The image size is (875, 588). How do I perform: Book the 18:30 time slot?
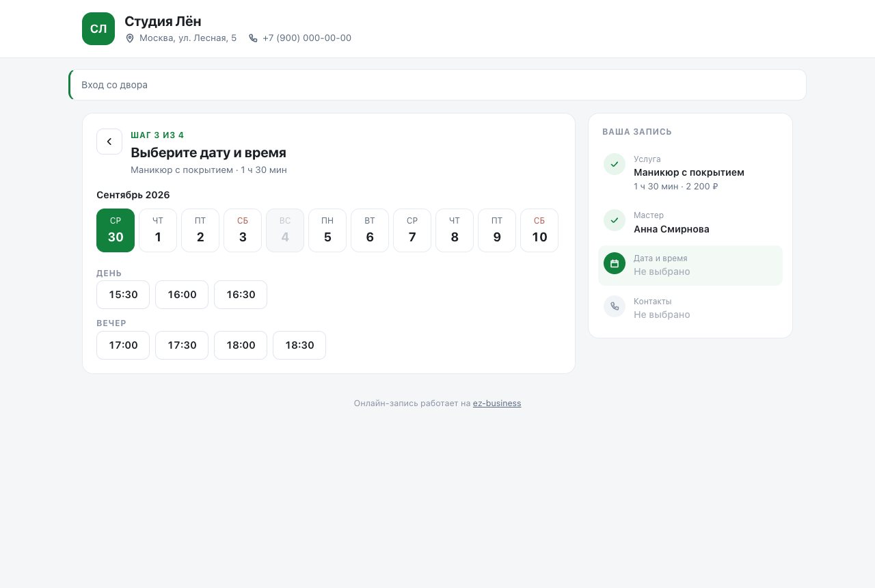(299, 345)
